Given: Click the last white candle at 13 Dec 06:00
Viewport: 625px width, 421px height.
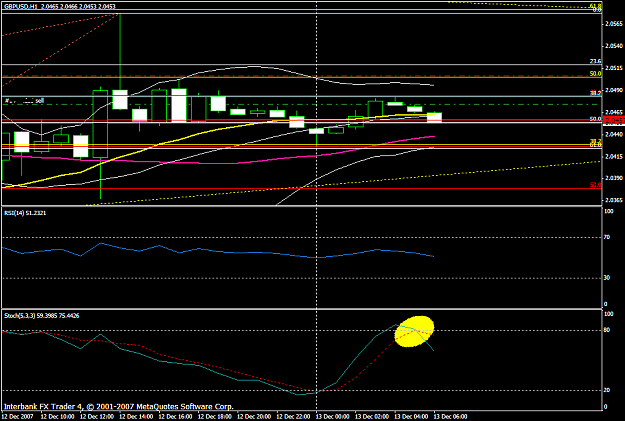Looking at the screenshot, I should point(434,118).
